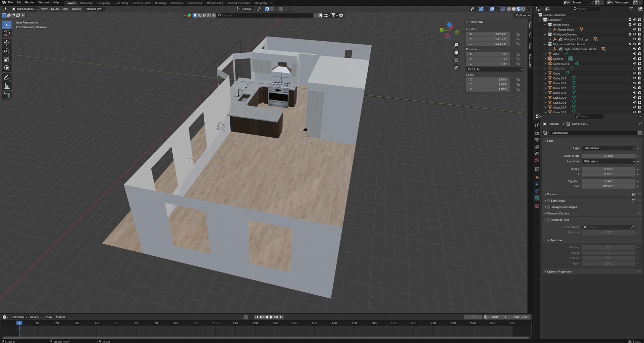Open the Output properties tab
Image resolution: width=644 pixels, height=343 pixels.
[x=537, y=140]
